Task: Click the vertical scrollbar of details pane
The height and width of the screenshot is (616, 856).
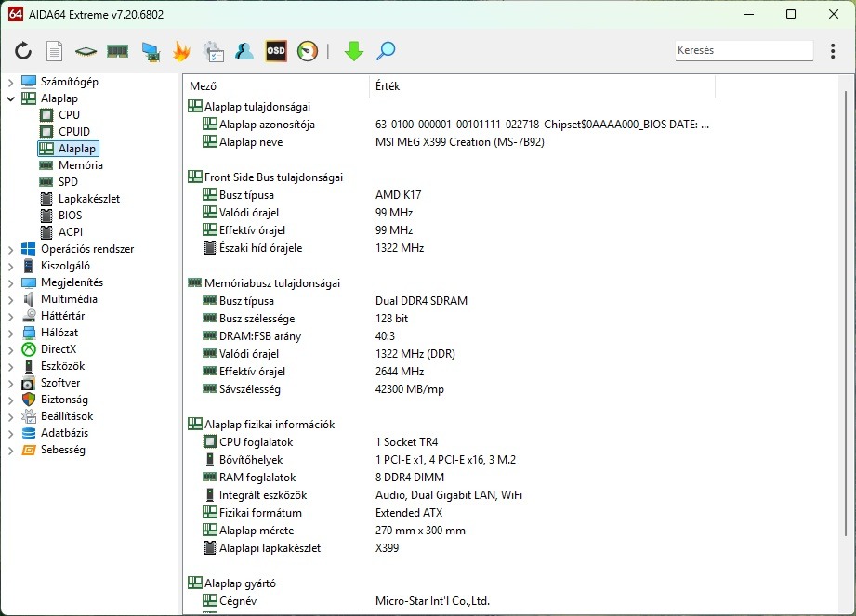Action: tap(846, 314)
